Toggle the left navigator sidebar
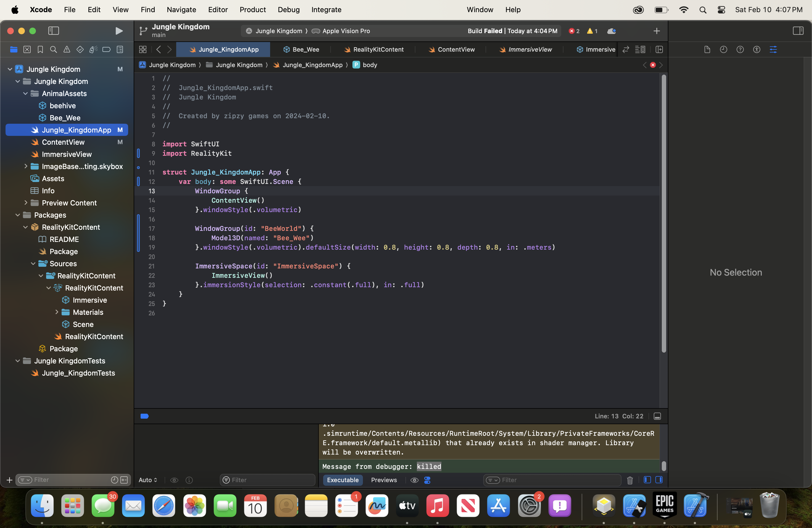 (54, 31)
